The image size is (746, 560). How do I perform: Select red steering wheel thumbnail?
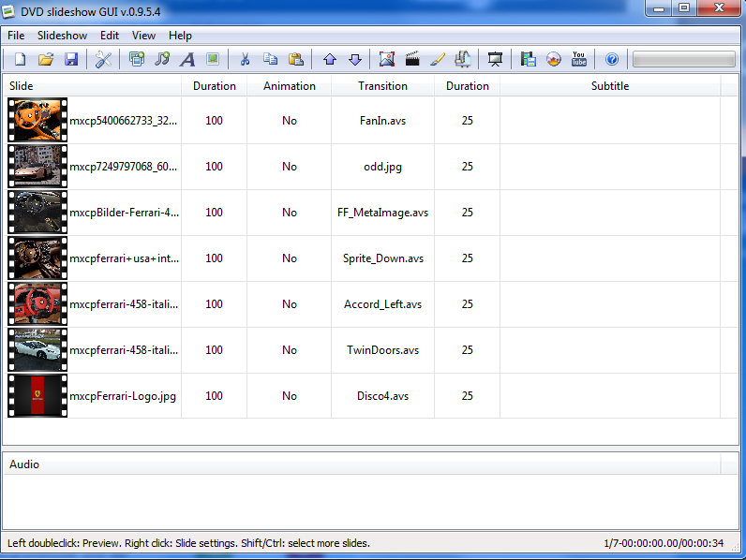tap(37, 303)
